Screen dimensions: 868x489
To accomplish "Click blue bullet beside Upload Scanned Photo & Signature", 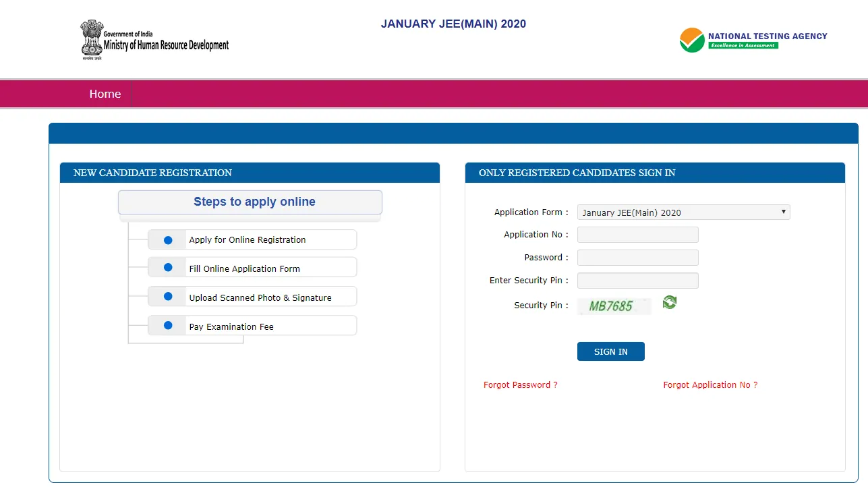I will tap(168, 297).
